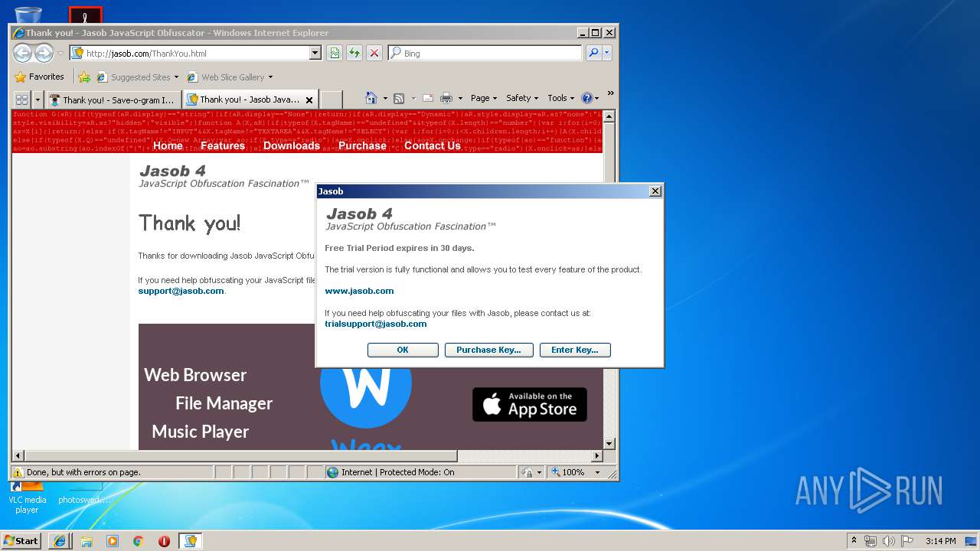The height and width of the screenshot is (551, 980).
Task: Click the IE Forward arrow button
Action: [x=44, y=53]
